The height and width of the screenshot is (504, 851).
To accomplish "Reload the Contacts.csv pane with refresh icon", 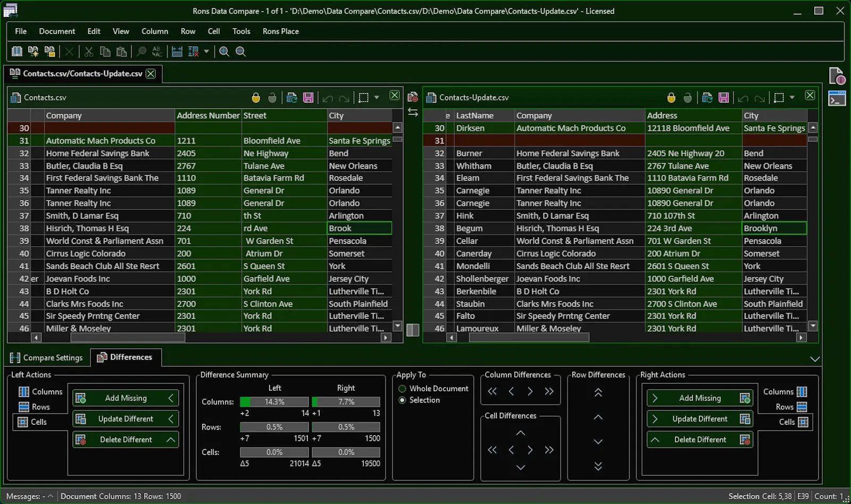I will 291,97.
